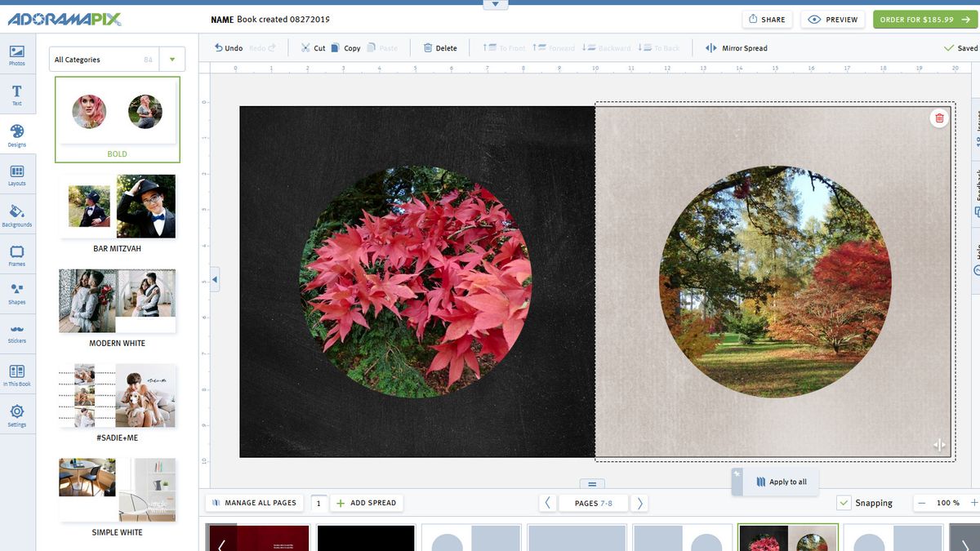Open the PAGES 7-8 selector

pyautogui.click(x=593, y=503)
